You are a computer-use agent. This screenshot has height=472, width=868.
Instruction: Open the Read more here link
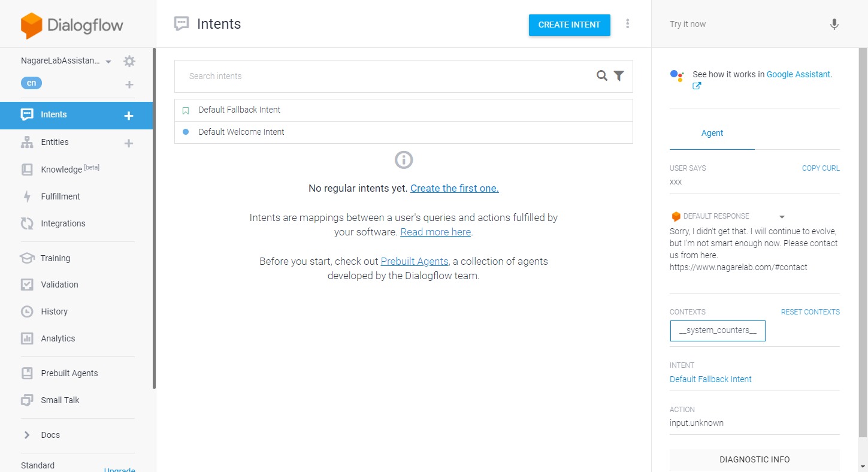tap(435, 232)
